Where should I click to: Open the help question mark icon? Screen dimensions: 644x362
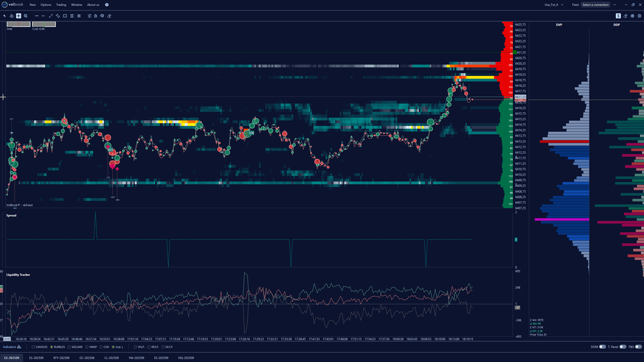coord(106,5)
